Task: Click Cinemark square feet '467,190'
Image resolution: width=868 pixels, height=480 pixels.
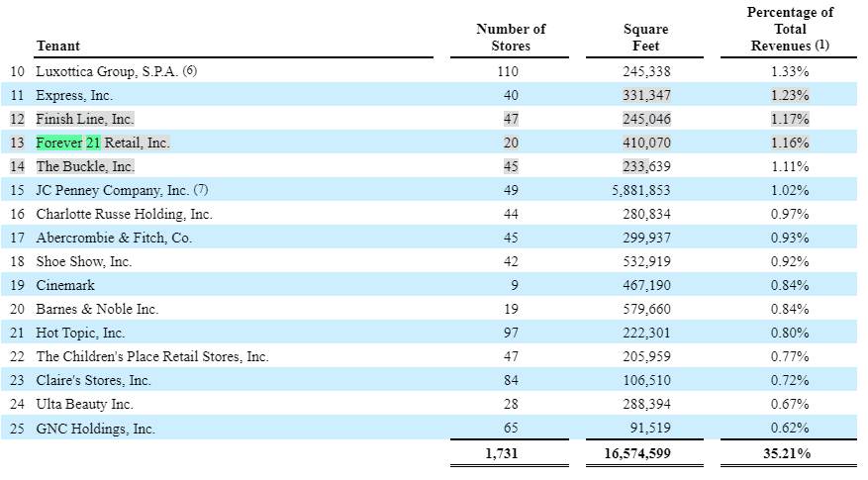Action: (646, 286)
